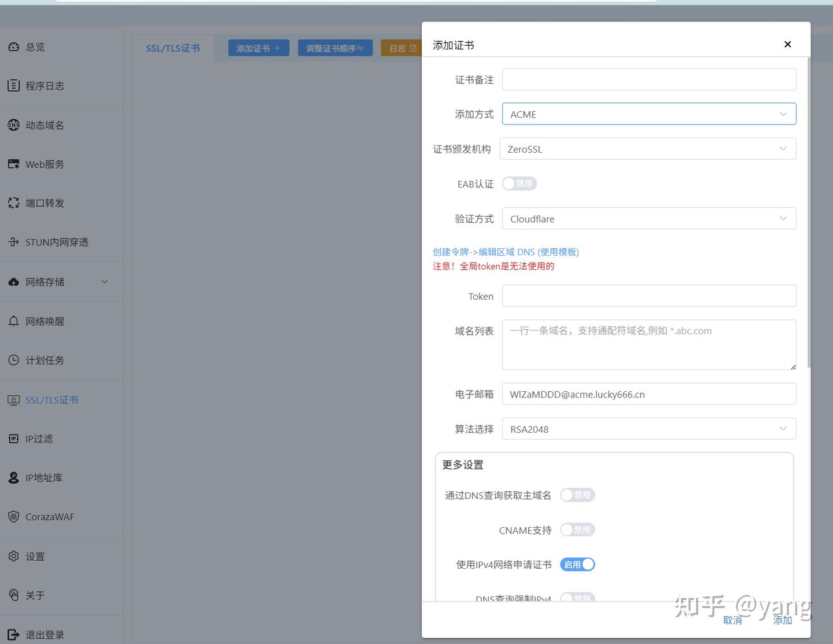The width and height of the screenshot is (833, 644).
Task: Open CorazaWAF menu item
Action: [x=61, y=517]
